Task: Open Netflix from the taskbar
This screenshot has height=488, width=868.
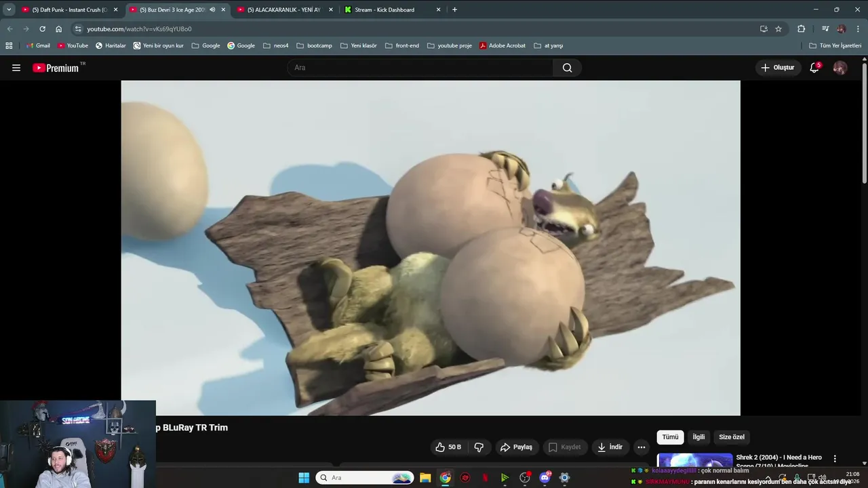Action: click(x=485, y=478)
